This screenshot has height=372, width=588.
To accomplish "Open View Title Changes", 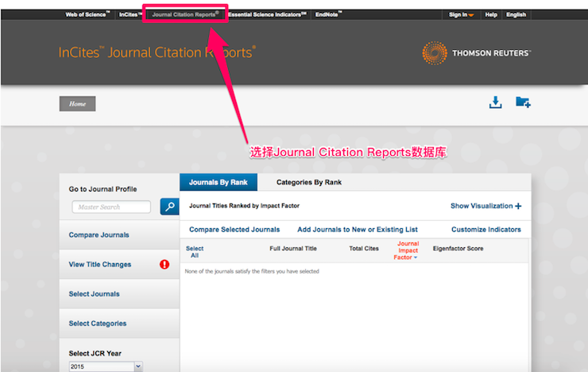I will (100, 265).
